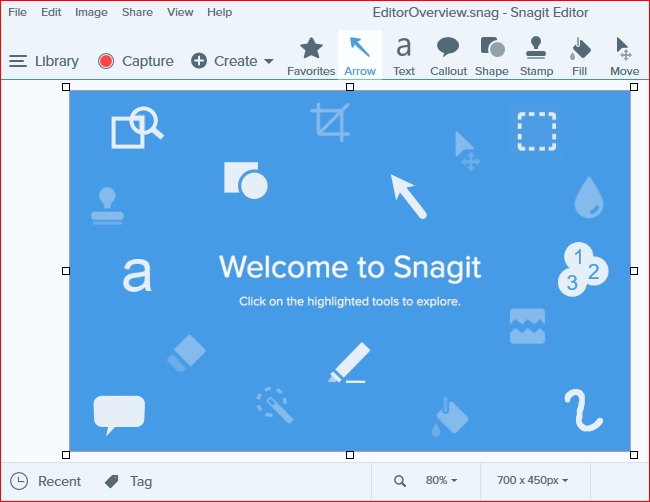Select the Callout tool in toolbar

click(x=449, y=56)
